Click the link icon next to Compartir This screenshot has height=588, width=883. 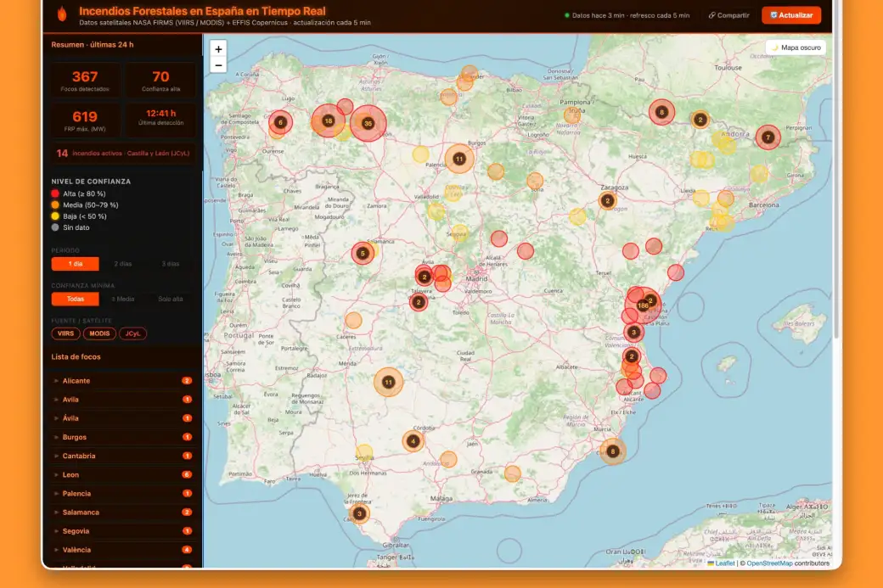(x=711, y=15)
